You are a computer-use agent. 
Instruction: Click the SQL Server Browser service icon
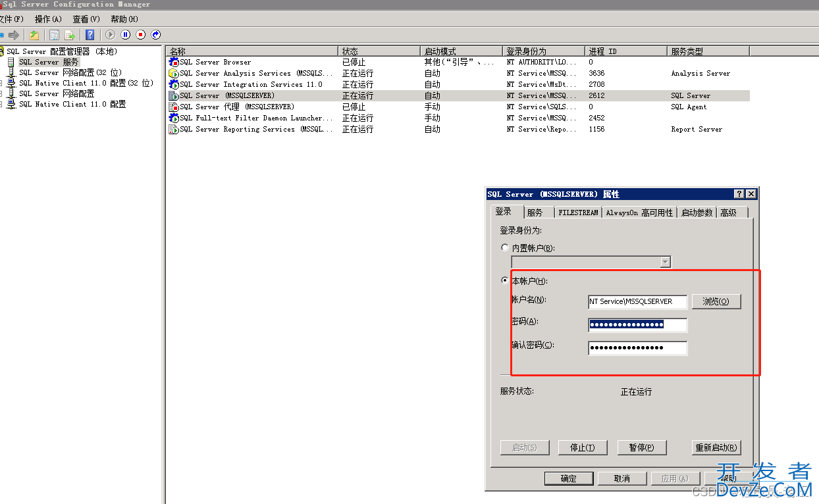[x=174, y=62]
